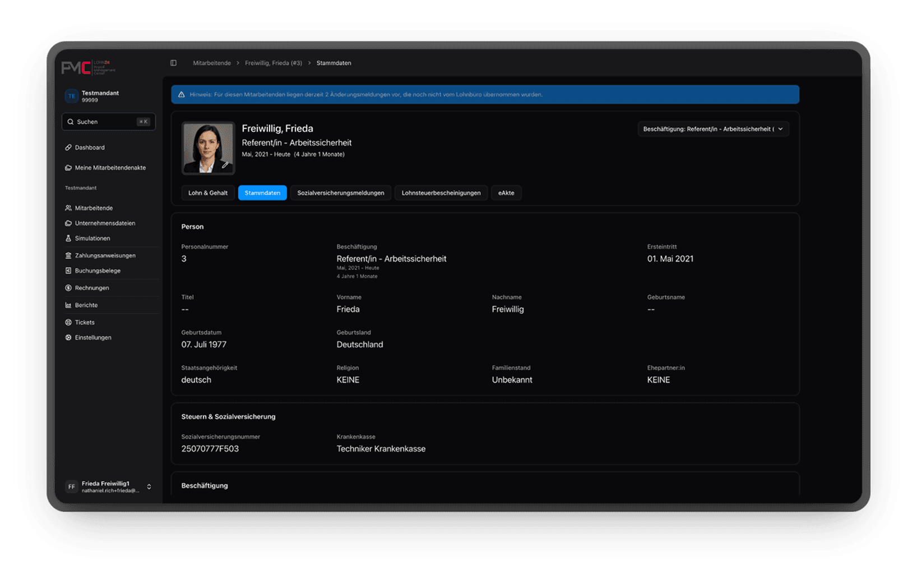Edit profile photo with pencil icon

point(225,165)
